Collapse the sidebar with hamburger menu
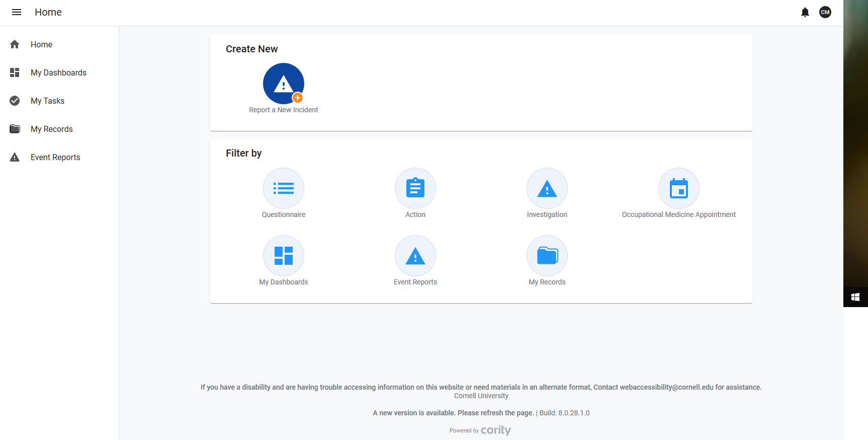 [x=17, y=12]
